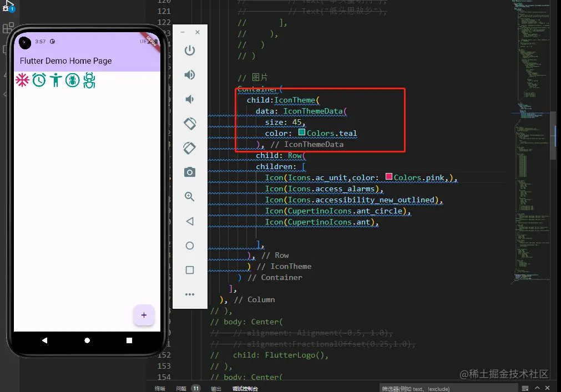Switch to the 终端 panel tab

[160, 389]
